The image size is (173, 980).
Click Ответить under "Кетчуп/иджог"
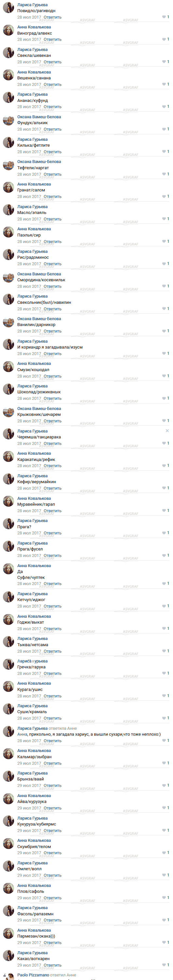(53, 606)
